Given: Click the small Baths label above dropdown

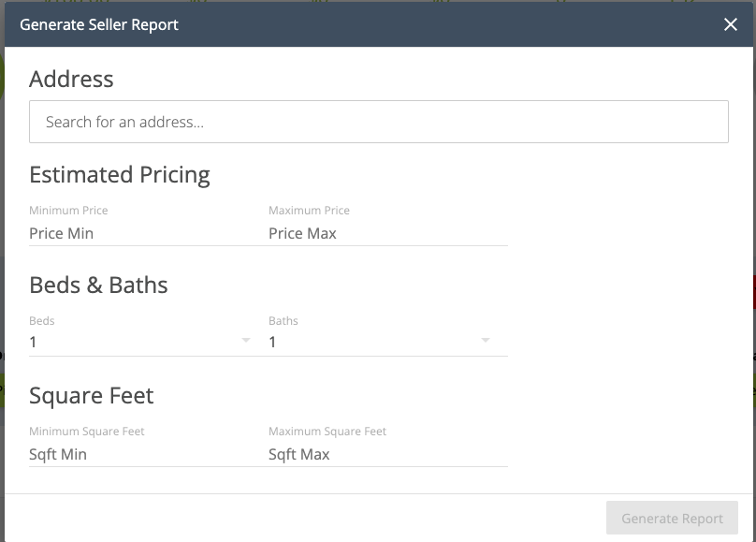Looking at the screenshot, I should click(283, 321).
